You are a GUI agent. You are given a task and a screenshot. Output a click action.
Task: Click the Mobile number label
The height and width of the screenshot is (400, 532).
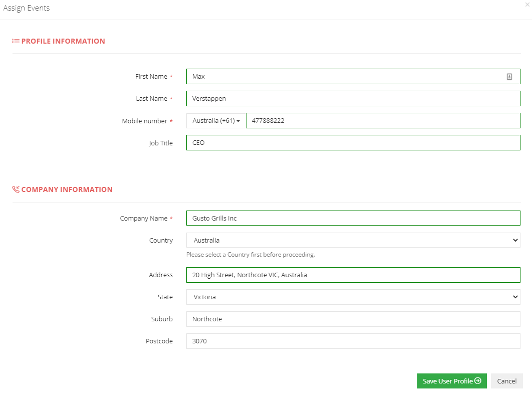click(145, 121)
